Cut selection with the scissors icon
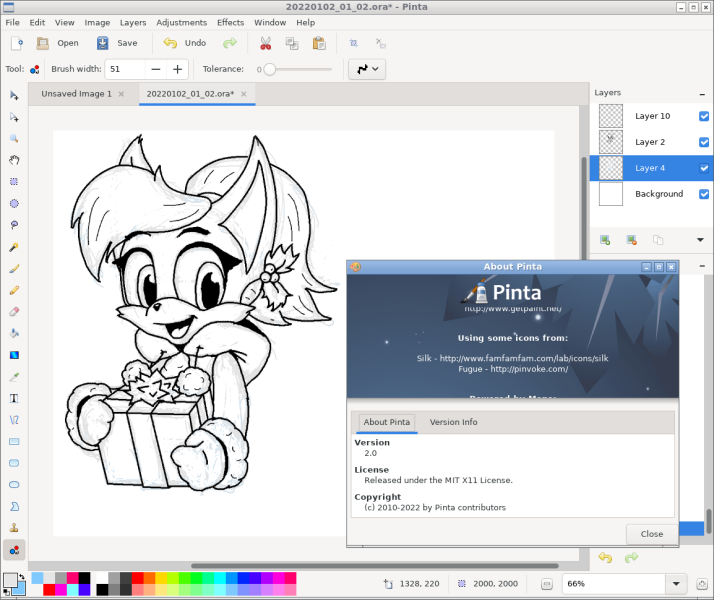 coord(265,43)
